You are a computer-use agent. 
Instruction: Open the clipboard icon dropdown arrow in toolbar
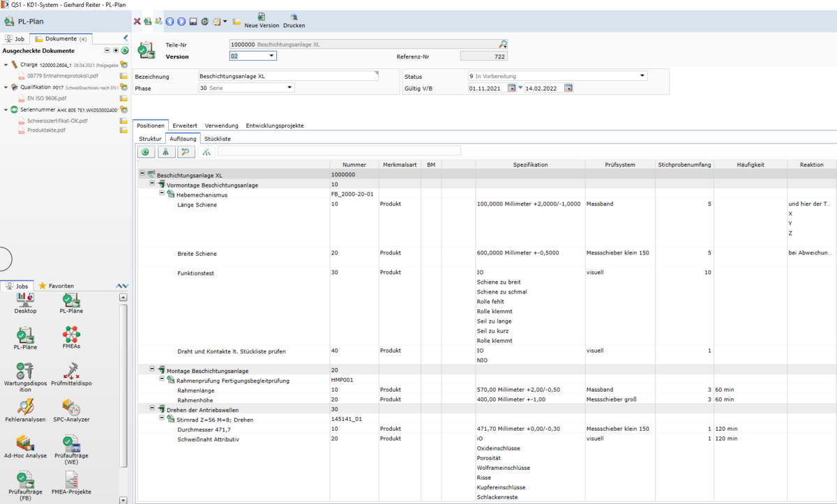click(x=225, y=22)
